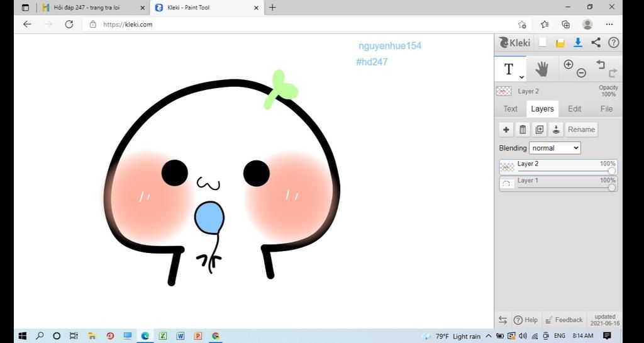Open help question mark in Kleki header
The height and width of the screenshot is (343, 644).
(x=613, y=42)
